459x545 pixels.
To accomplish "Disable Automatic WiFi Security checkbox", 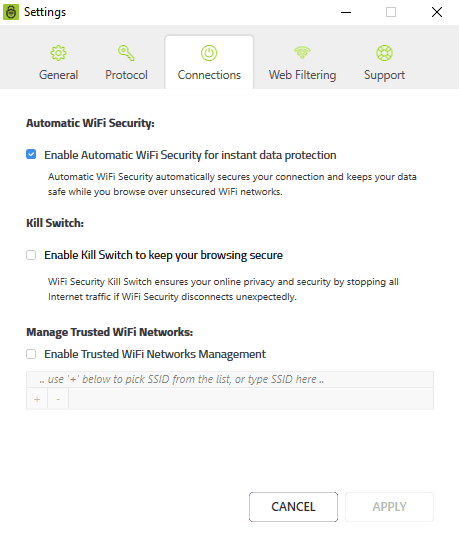I will pyautogui.click(x=31, y=154).
